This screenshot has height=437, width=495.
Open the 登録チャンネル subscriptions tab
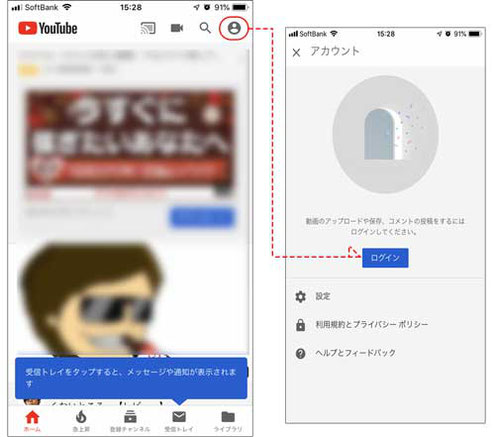tap(130, 421)
